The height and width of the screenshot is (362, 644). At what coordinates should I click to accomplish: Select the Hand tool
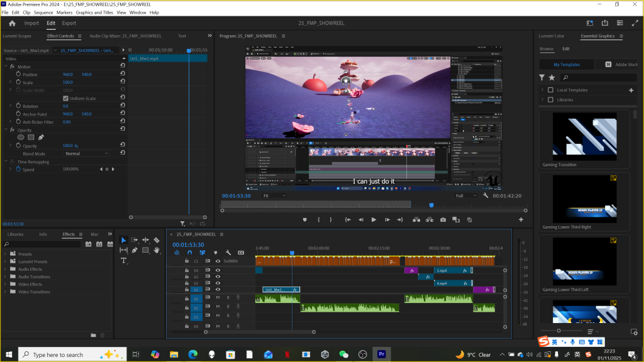157,250
